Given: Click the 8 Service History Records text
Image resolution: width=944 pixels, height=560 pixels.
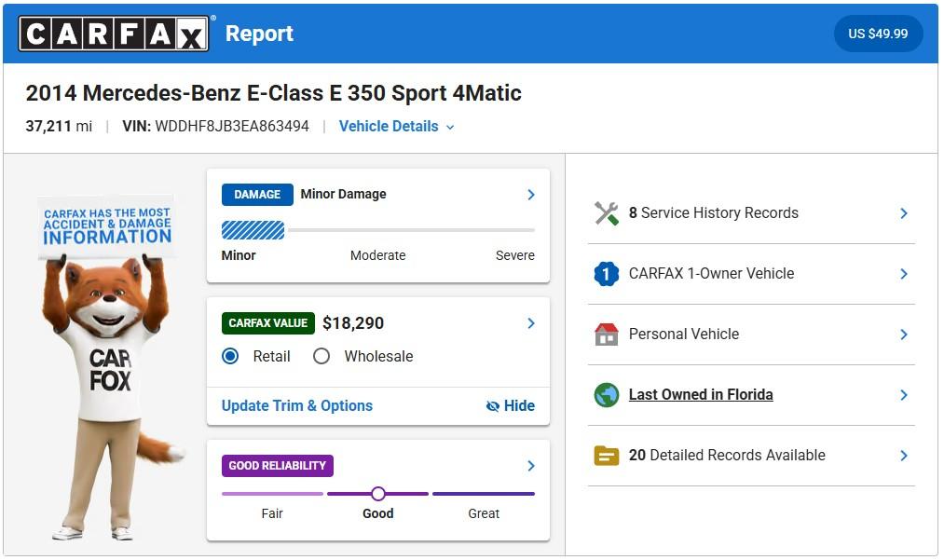Looking at the screenshot, I should 714,213.
